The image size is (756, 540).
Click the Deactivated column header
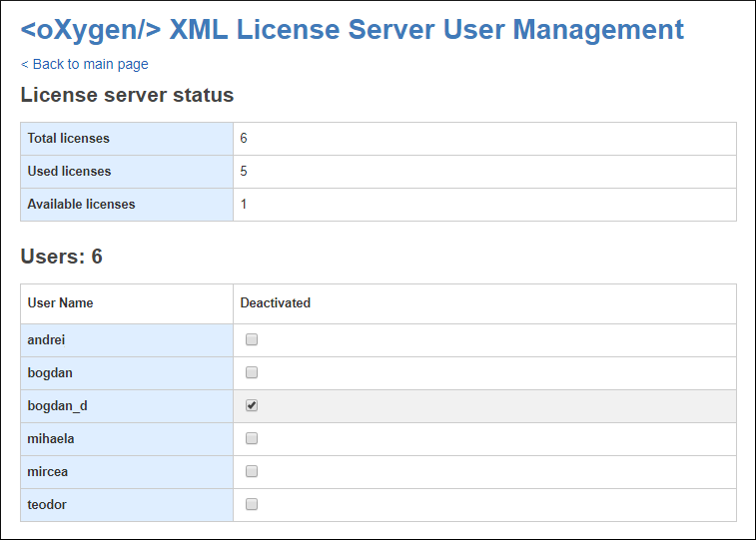[x=275, y=302]
